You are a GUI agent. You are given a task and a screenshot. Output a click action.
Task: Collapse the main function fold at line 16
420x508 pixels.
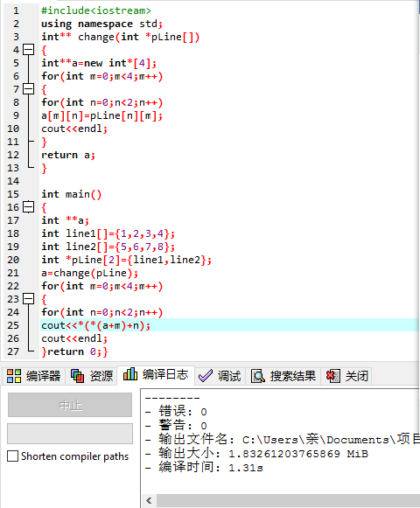29,207
